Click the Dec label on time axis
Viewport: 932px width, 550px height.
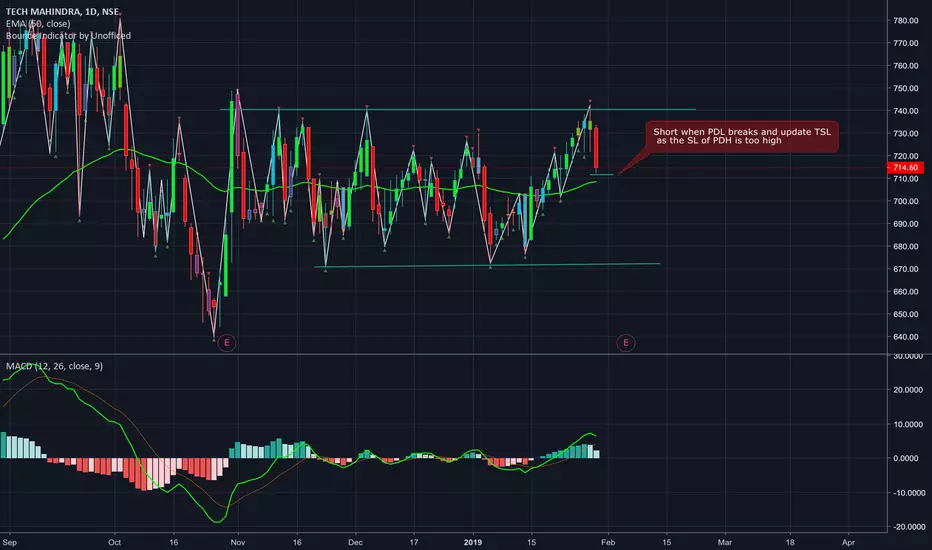[355, 542]
